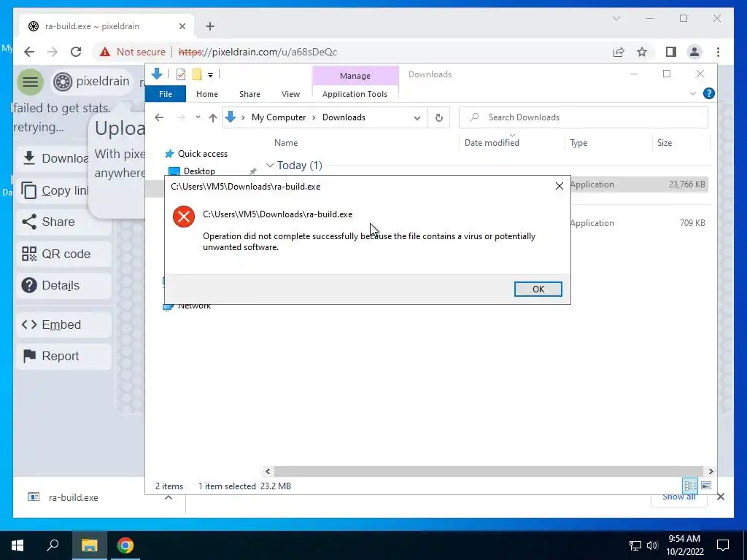The height and width of the screenshot is (560, 747).
Task: Expand the Explorer ribbon chevron
Action: click(693, 94)
